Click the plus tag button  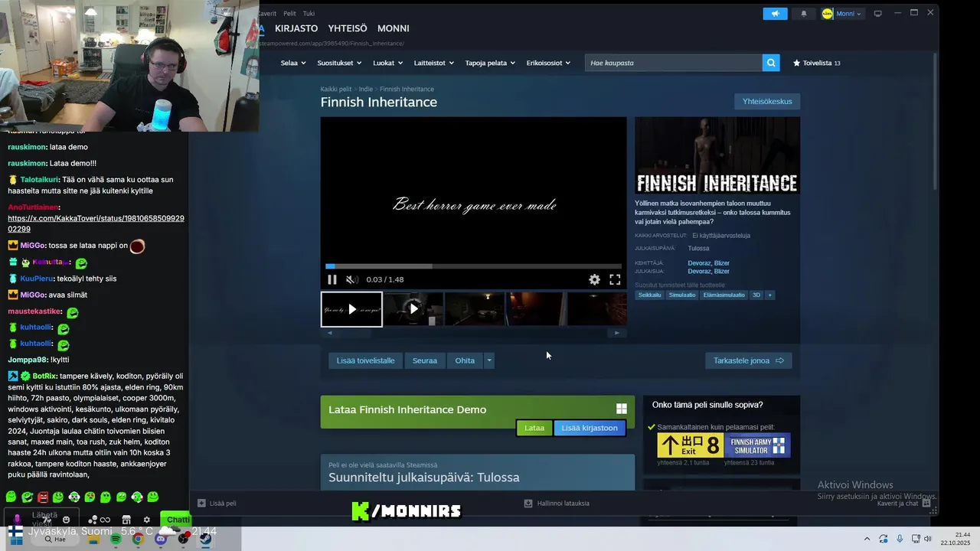click(770, 295)
